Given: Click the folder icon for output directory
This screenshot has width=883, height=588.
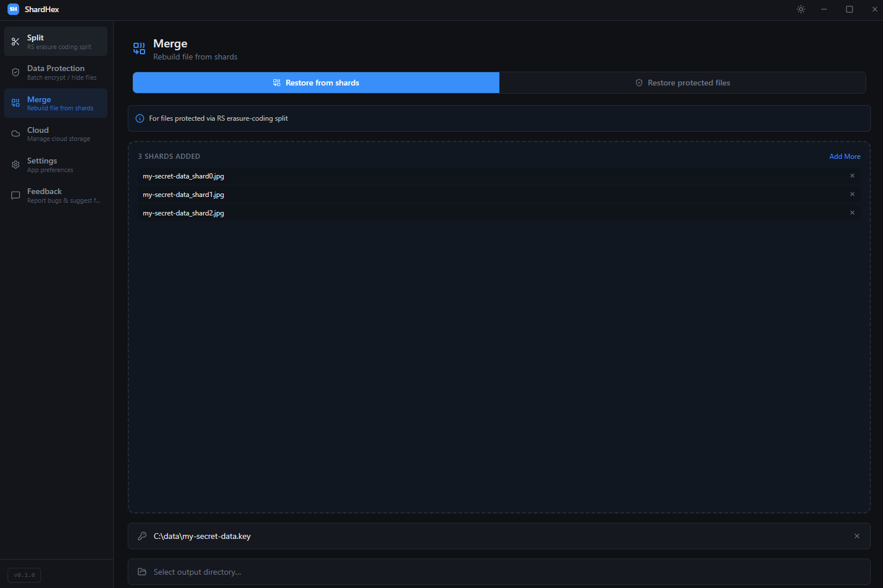Looking at the screenshot, I should pos(142,572).
